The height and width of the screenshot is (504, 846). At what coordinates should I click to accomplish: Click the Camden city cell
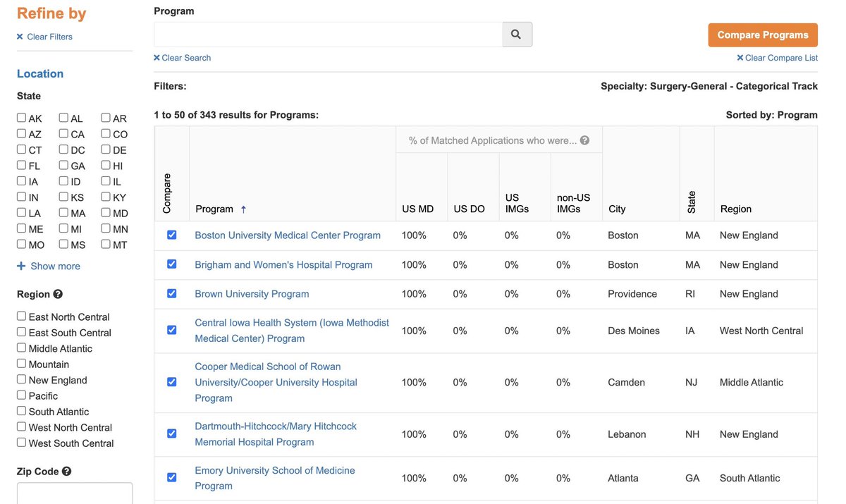[626, 382]
